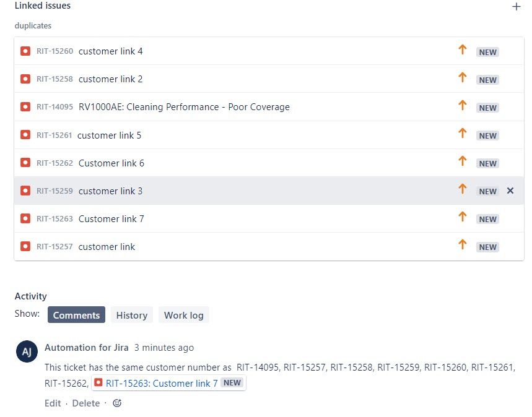The height and width of the screenshot is (417, 532).
Task: Switch to the Work log tab
Action: 183,315
